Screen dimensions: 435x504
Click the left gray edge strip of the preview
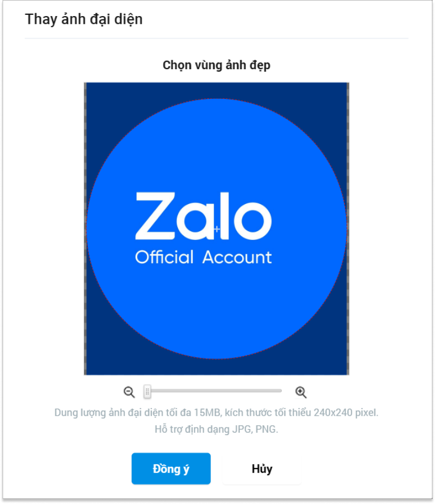point(85,229)
